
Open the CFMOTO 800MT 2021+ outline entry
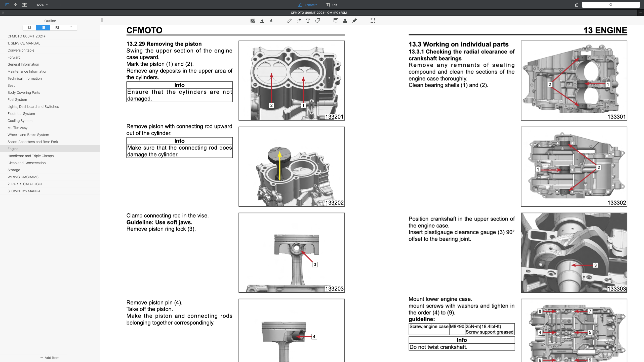pos(26,36)
